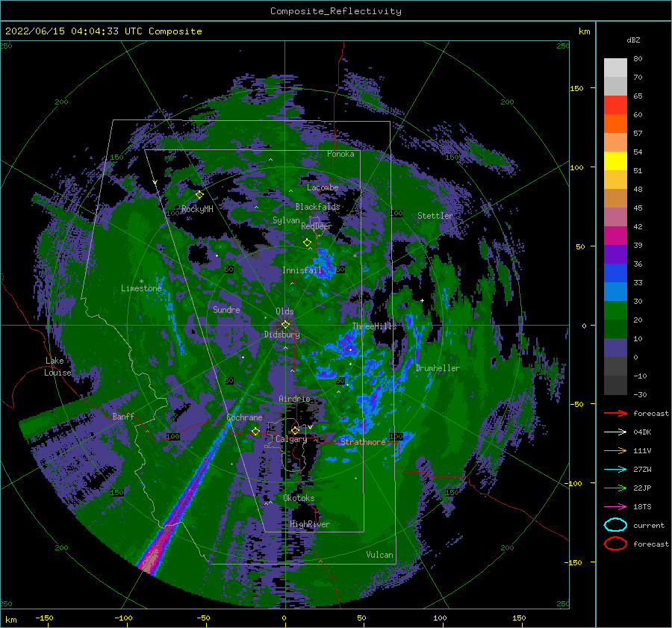Click the Banff label

[x=123, y=416]
